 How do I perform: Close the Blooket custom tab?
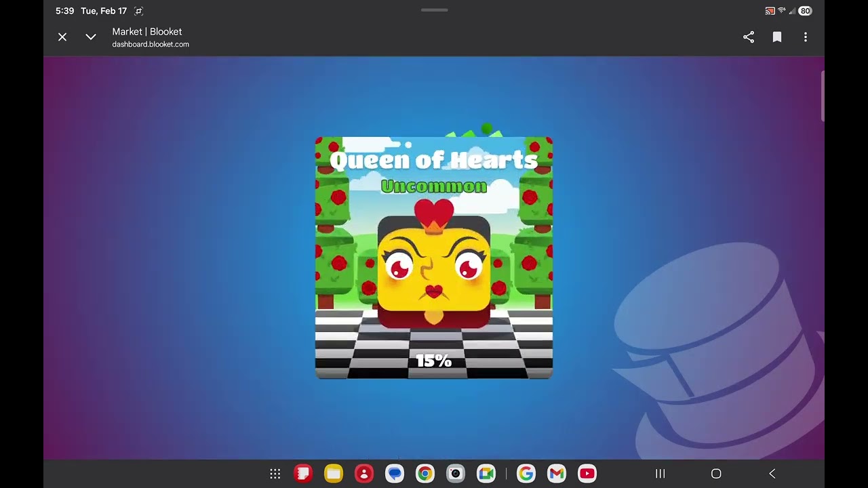pyautogui.click(x=62, y=37)
